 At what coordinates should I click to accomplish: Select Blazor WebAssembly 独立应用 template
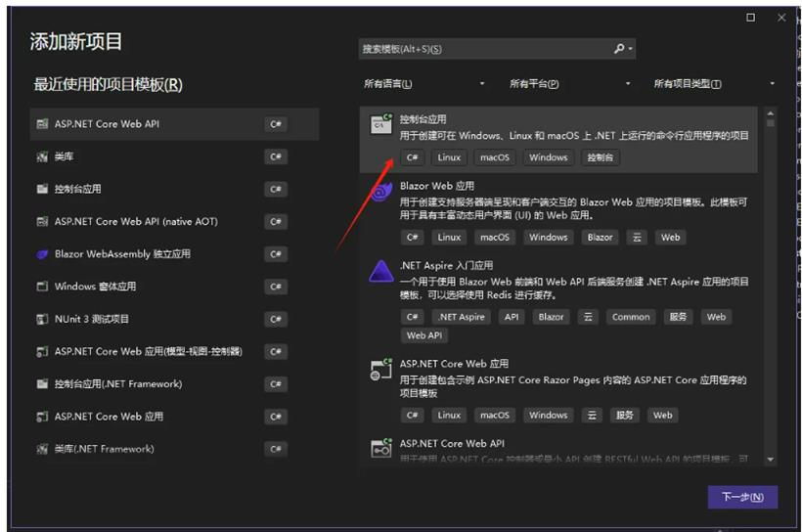coord(174,253)
